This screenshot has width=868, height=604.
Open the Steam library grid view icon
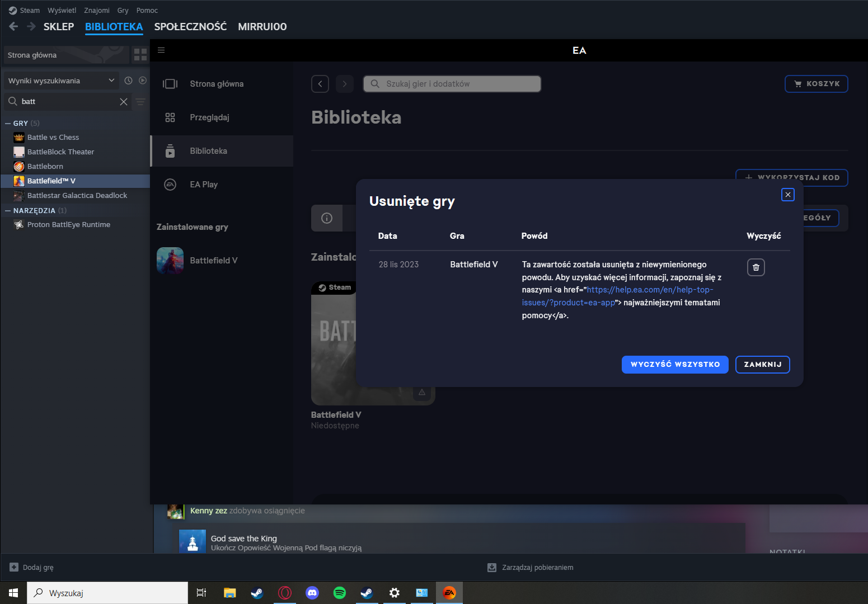click(140, 55)
